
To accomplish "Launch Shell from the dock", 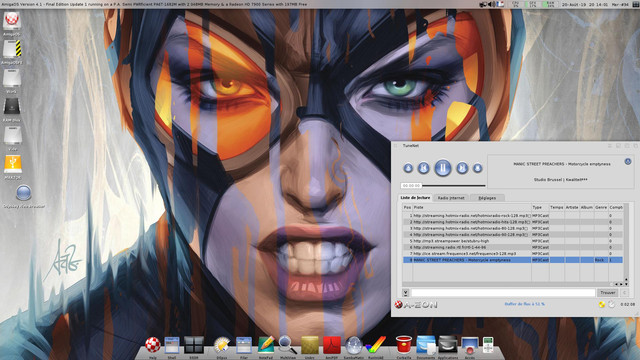I will tap(172, 345).
